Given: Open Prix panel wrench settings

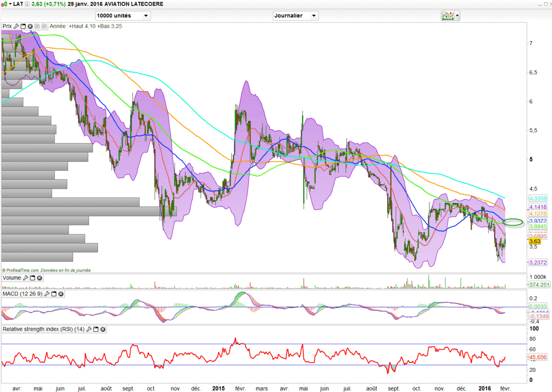Looking at the screenshot, I should tap(16, 26).
